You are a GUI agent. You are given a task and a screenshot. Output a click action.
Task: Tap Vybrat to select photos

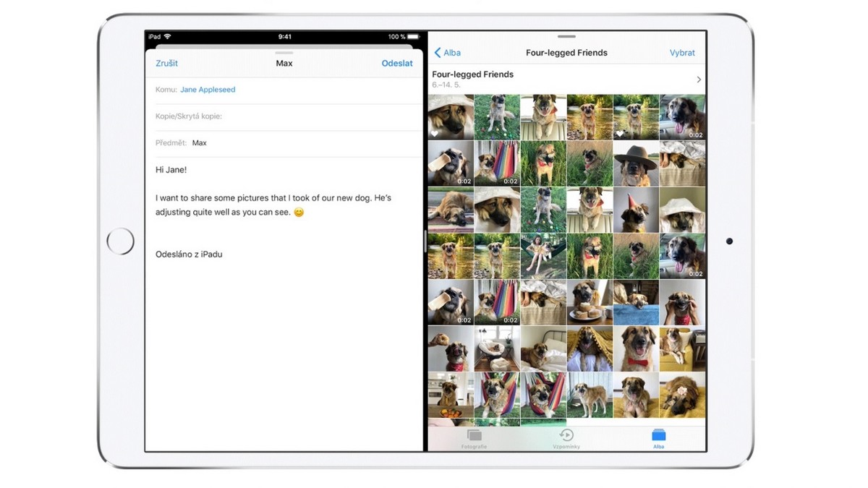[682, 53]
